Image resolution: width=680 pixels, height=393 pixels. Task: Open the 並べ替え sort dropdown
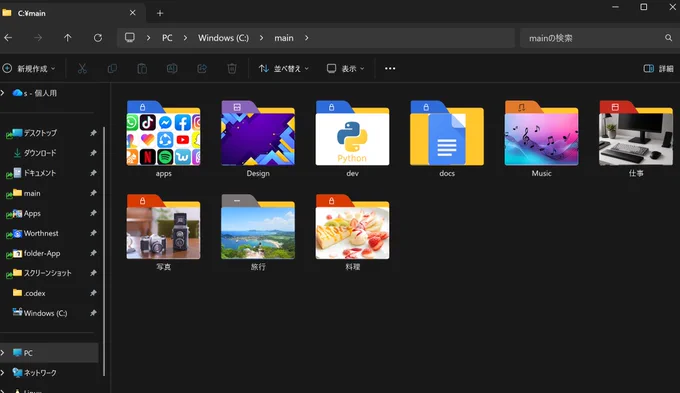pos(284,69)
